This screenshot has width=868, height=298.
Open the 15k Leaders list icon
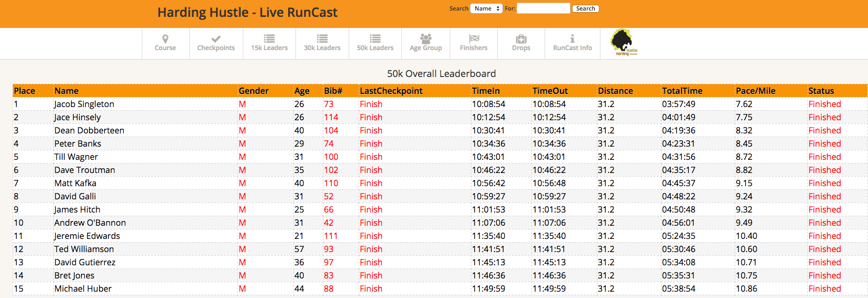(269, 39)
